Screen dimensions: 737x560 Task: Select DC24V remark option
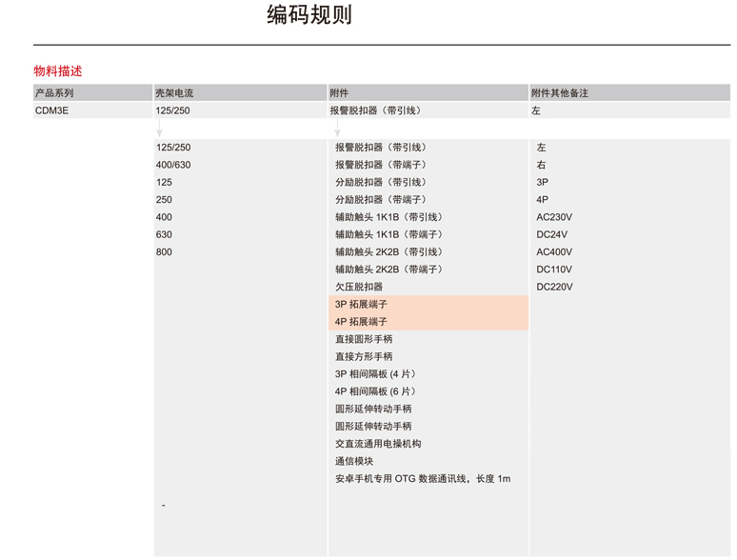click(x=552, y=234)
